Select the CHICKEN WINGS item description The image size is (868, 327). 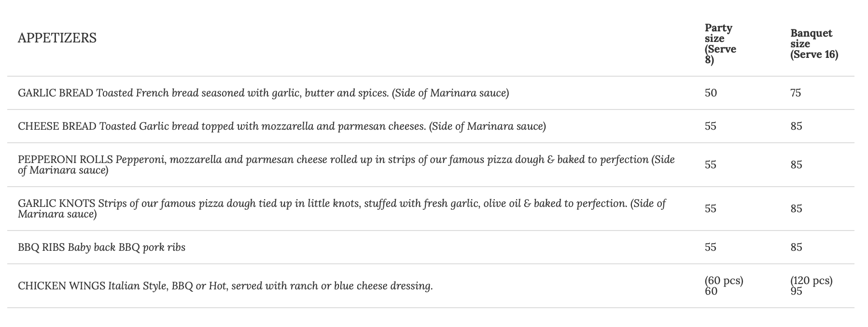[225, 286]
